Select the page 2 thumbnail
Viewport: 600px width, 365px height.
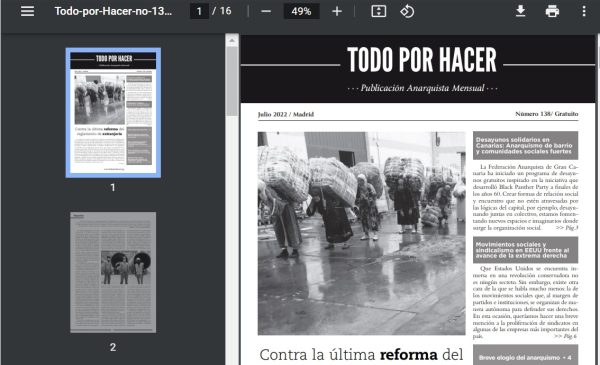113,272
